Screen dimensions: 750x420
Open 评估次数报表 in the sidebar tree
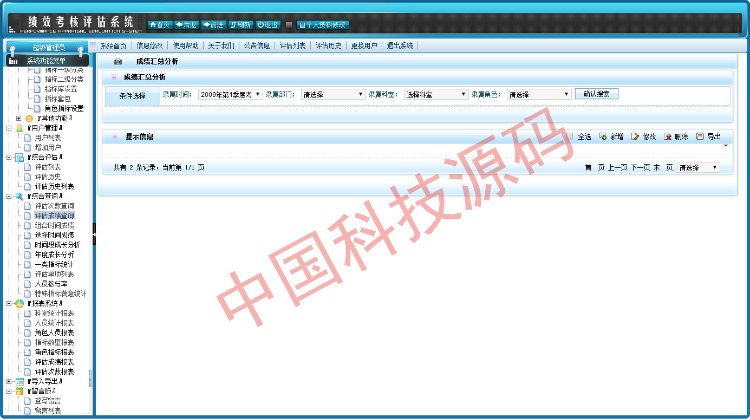coord(55,372)
